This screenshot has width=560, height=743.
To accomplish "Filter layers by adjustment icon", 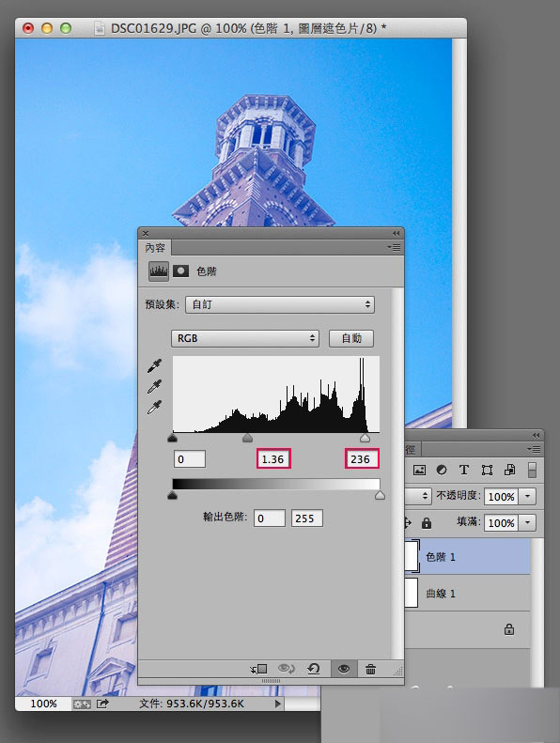I will pyautogui.click(x=442, y=470).
